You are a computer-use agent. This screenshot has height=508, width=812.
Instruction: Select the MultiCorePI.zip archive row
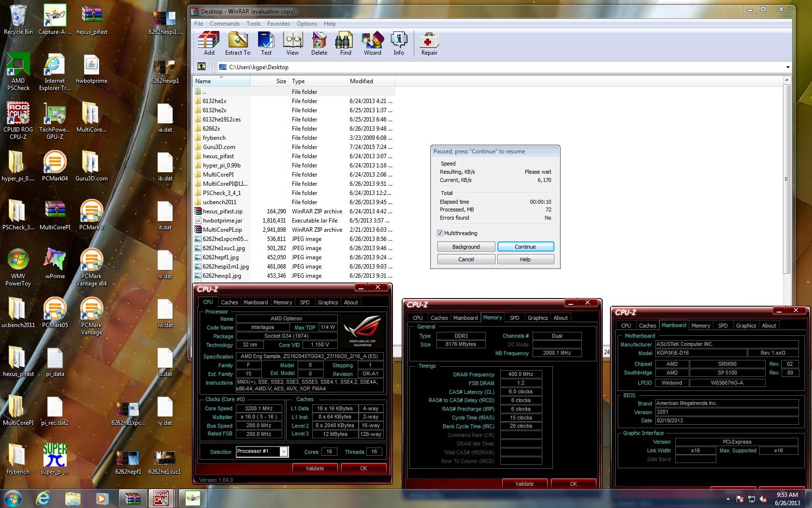coord(294,230)
